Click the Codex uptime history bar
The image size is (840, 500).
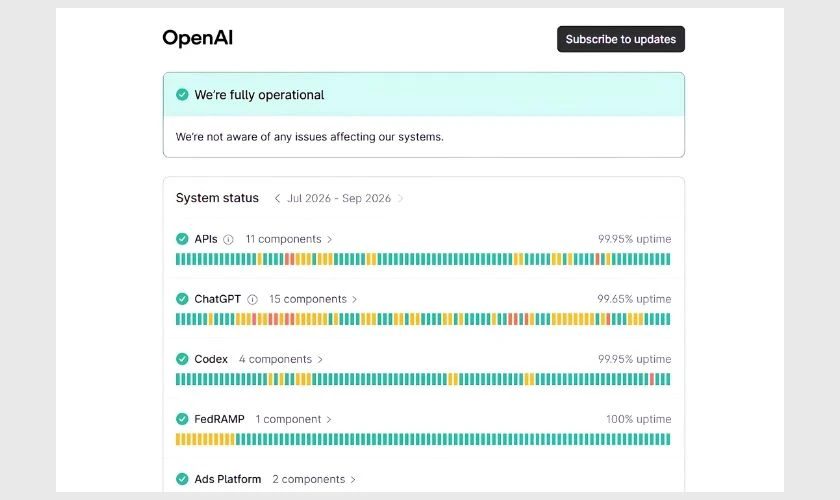[423, 379]
